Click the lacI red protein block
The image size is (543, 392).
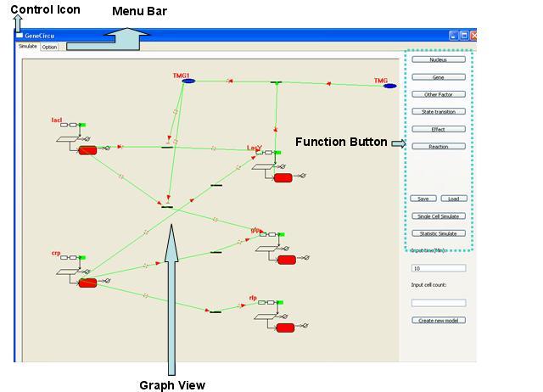click(87, 150)
